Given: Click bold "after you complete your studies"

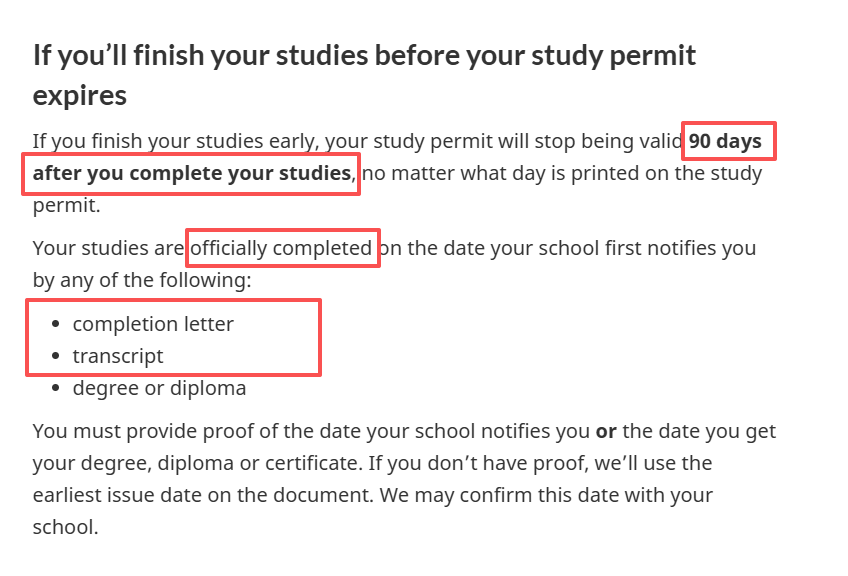Looking at the screenshot, I should click(192, 174).
